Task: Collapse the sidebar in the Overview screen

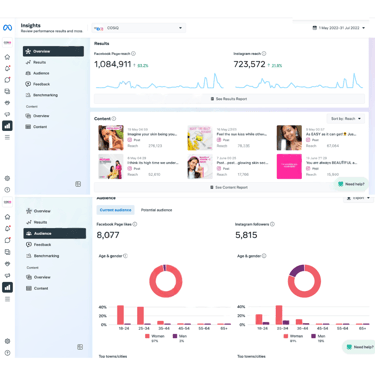Action: pos(78,184)
